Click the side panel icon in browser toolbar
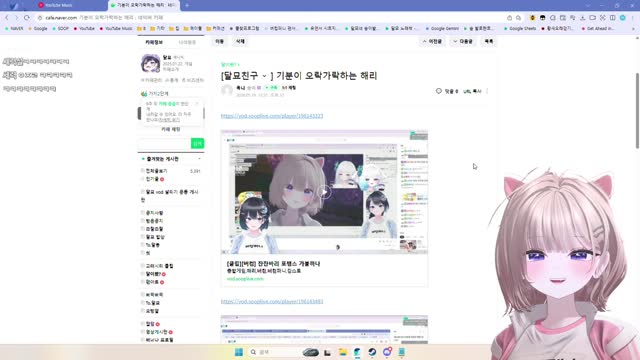 (613, 18)
